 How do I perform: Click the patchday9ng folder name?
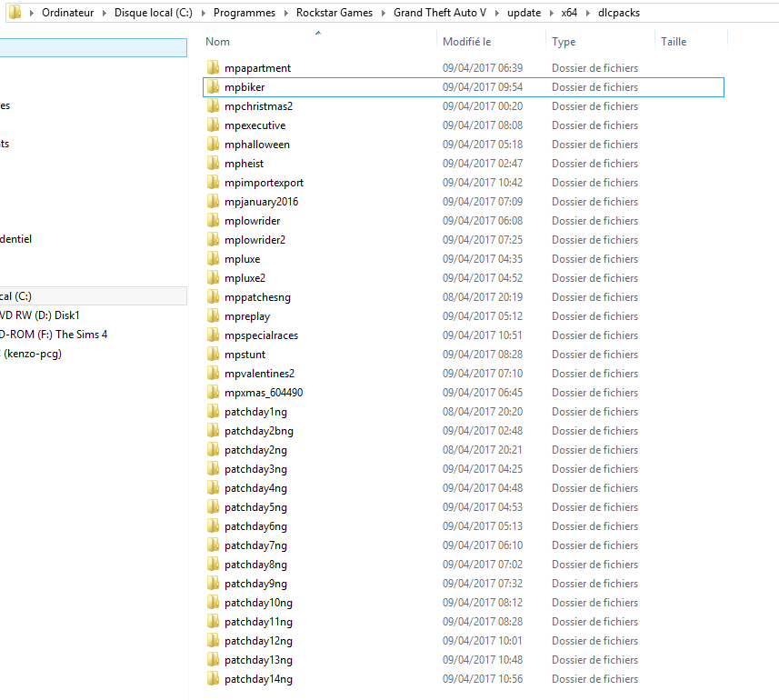tap(255, 584)
